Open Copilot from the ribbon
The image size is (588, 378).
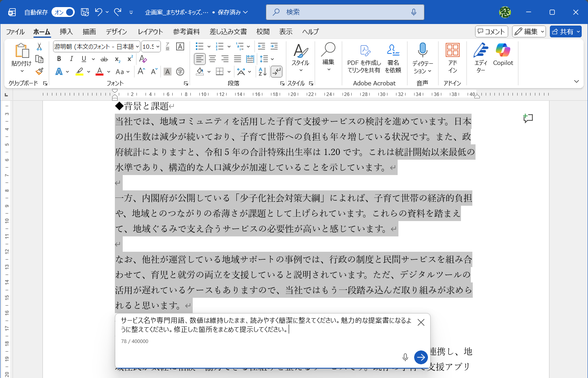coord(503,57)
